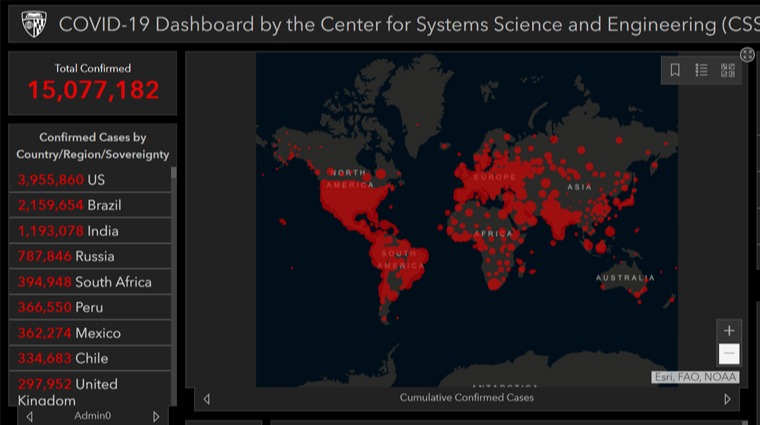Click previous arrow next to Admin0

[30, 416]
